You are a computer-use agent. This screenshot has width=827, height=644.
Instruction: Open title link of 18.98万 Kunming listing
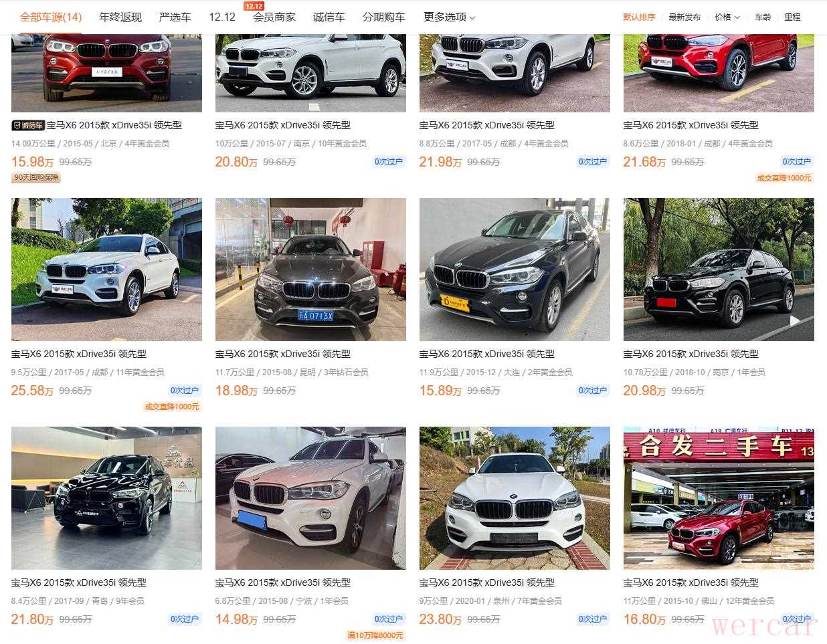[x=282, y=354]
